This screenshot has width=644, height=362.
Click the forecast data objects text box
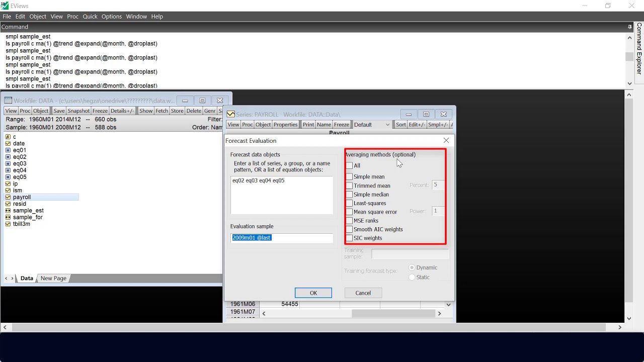[x=282, y=195]
